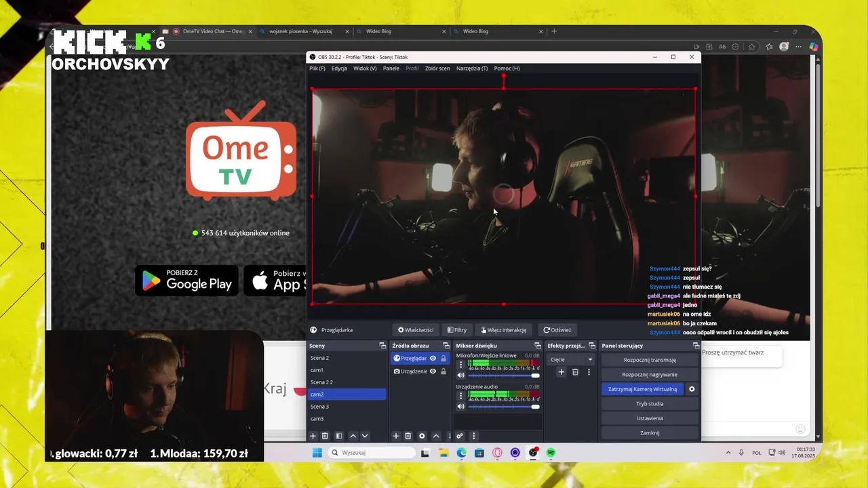Open the Cięcie transition dropdown

tap(571, 360)
